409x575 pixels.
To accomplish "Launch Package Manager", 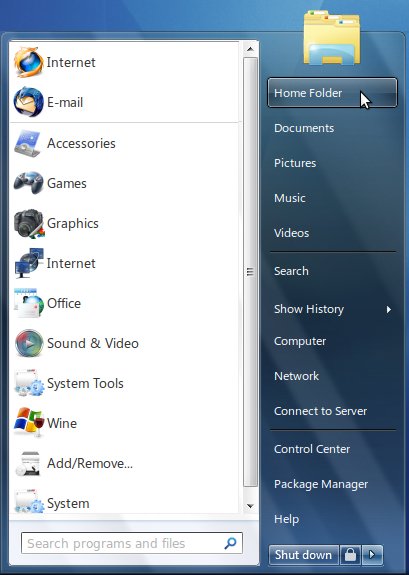I will [x=321, y=484].
